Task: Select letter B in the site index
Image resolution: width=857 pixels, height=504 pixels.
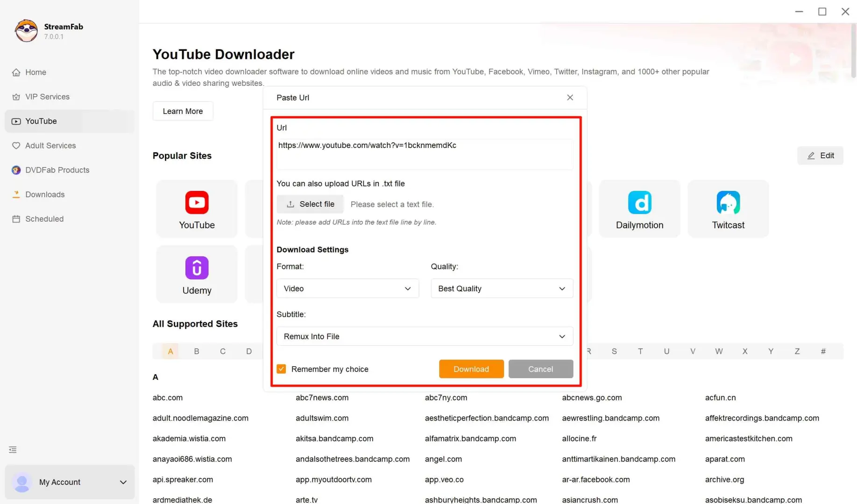Action: [x=197, y=351]
